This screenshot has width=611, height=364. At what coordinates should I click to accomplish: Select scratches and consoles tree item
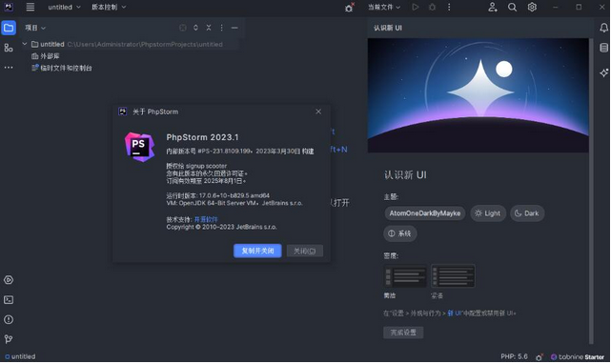(62, 68)
